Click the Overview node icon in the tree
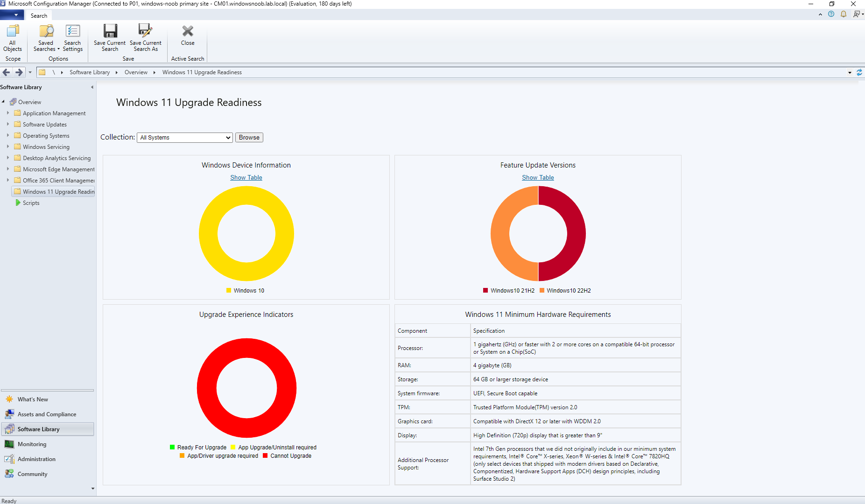This screenshot has height=504, width=865. point(13,102)
